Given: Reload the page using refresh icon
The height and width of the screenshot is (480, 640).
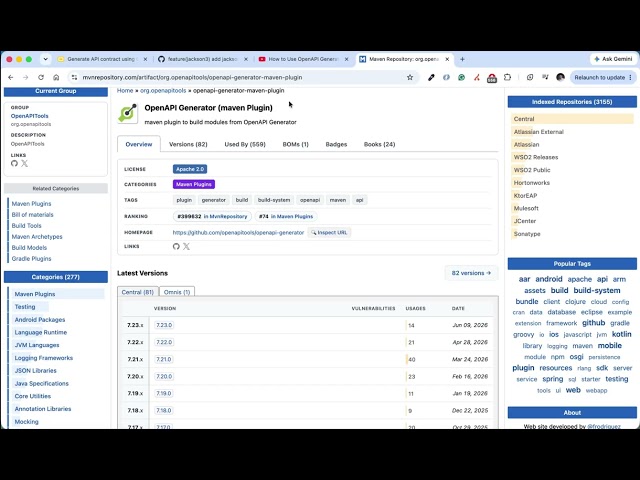Looking at the screenshot, I should pyautogui.click(x=41, y=77).
